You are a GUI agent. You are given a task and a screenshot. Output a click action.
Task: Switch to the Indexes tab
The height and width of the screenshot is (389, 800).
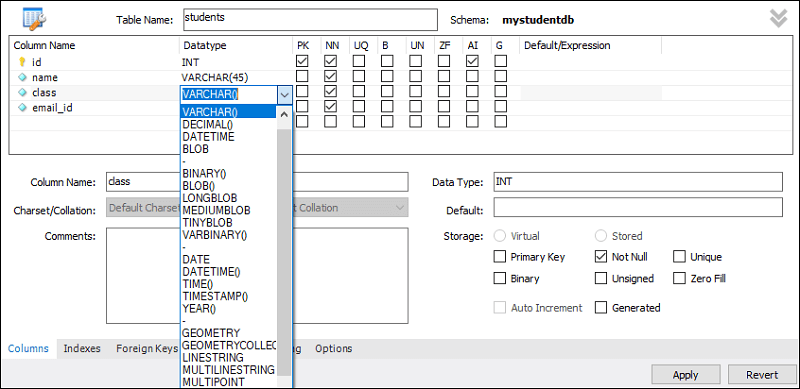point(82,349)
